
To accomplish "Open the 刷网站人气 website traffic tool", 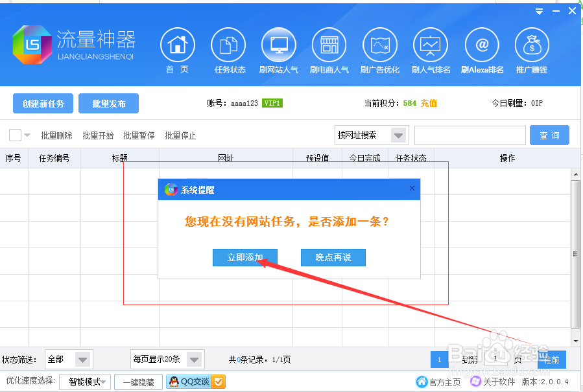I will click(278, 45).
